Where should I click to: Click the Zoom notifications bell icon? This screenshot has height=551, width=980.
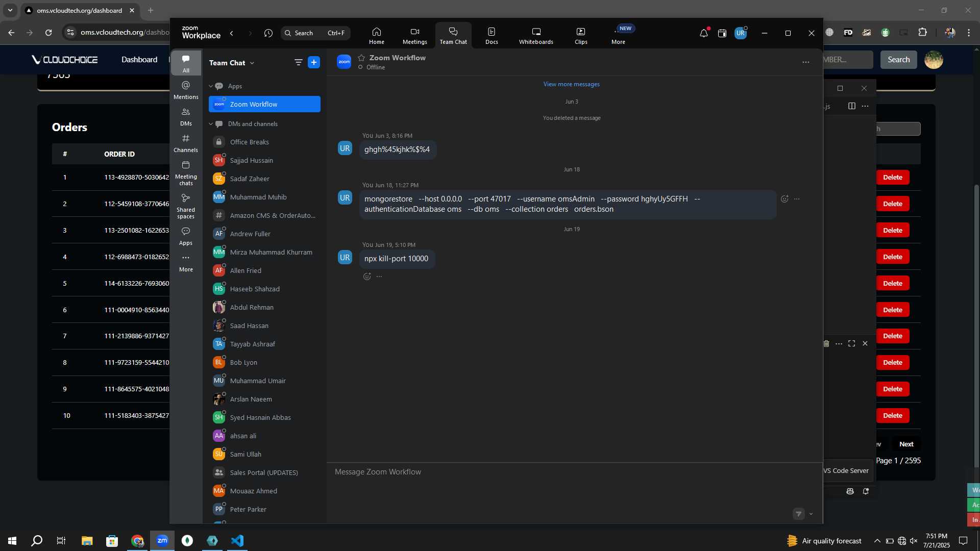(703, 33)
